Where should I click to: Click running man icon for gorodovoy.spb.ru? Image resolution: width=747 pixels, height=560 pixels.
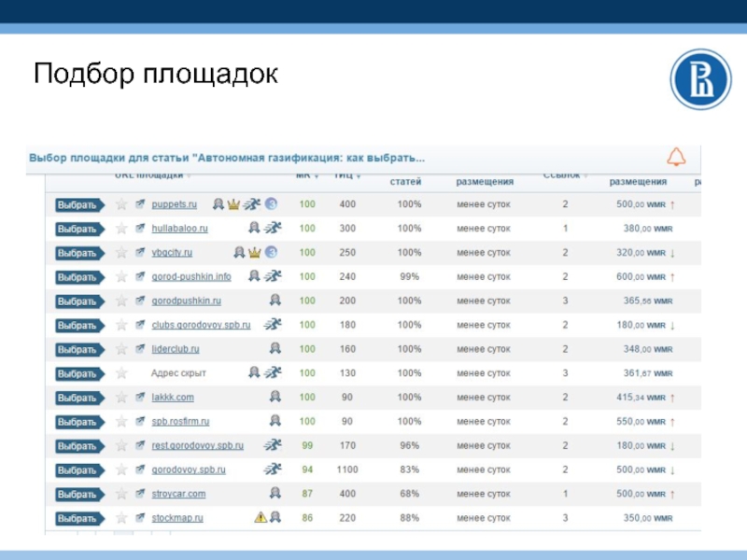click(273, 469)
